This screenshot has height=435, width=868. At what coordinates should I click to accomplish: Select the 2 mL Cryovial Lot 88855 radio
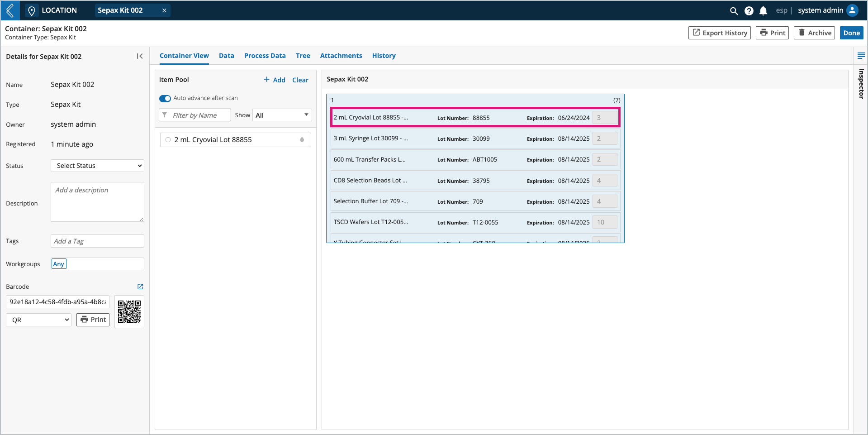[168, 140]
